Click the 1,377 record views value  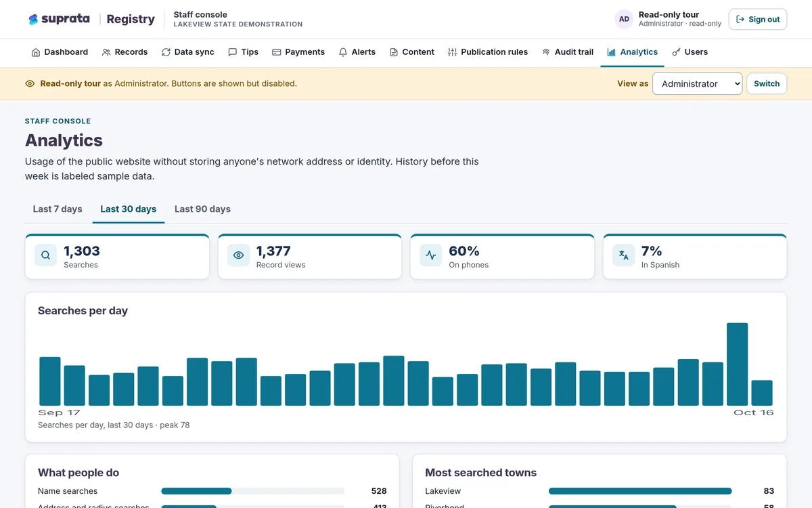pos(273,251)
